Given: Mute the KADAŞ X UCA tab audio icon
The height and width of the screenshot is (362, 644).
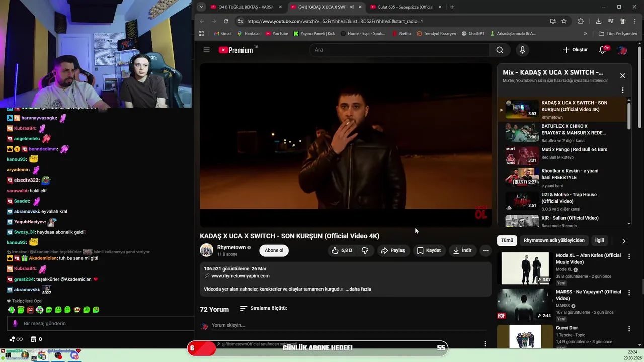Looking at the screenshot, I should tap(352, 7).
